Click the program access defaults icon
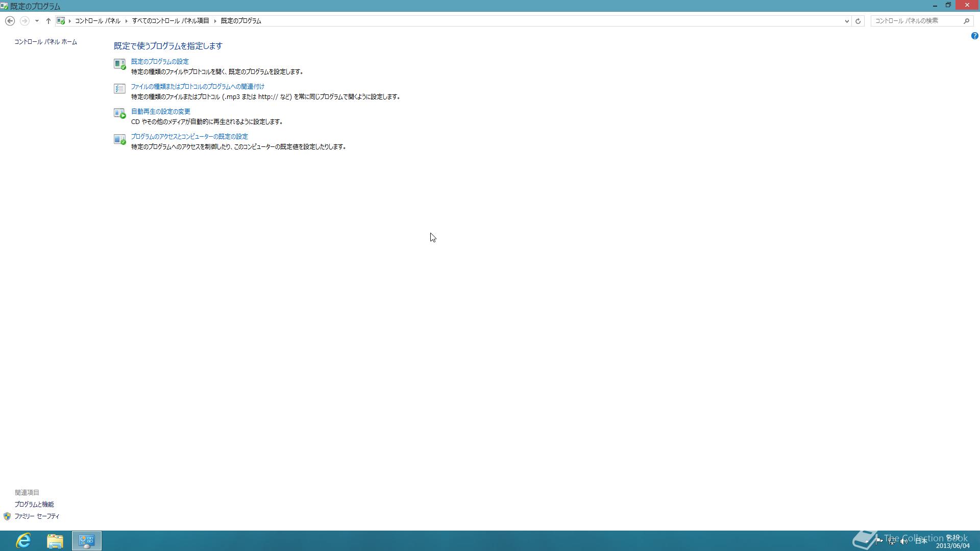980x551 pixels. point(119,139)
